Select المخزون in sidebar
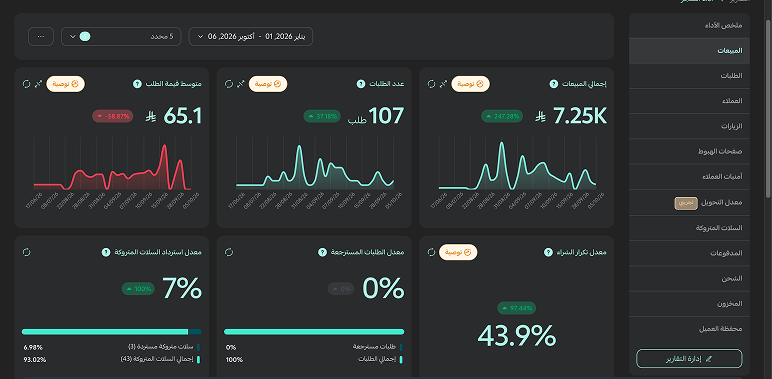This screenshot has width=772, height=379. click(x=689, y=304)
